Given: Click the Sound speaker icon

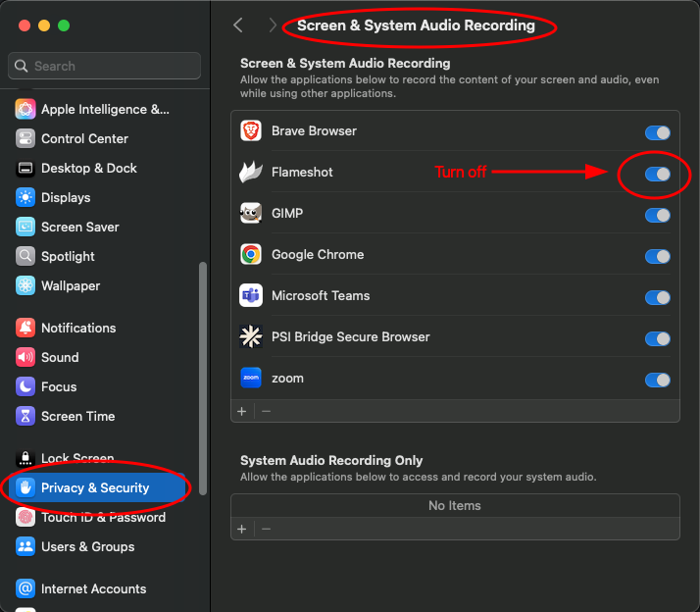Looking at the screenshot, I should coord(25,357).
